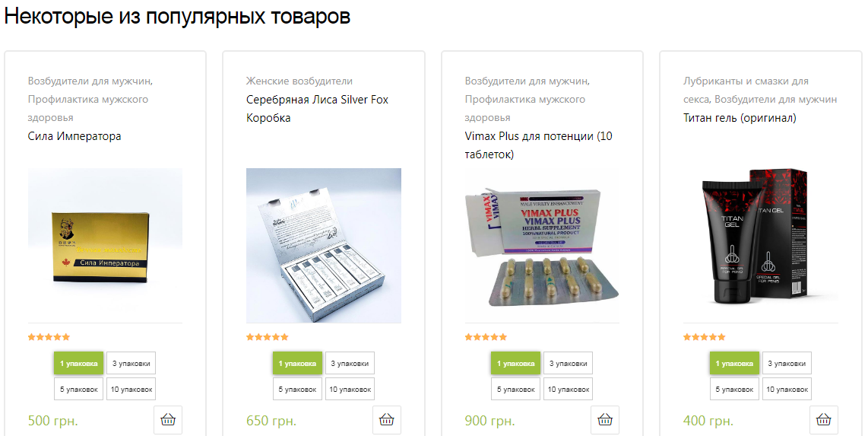Select 3 упаковки for Сила Императора
The height and width of the screenshot is (436, 868).
(x=131, y=364)
